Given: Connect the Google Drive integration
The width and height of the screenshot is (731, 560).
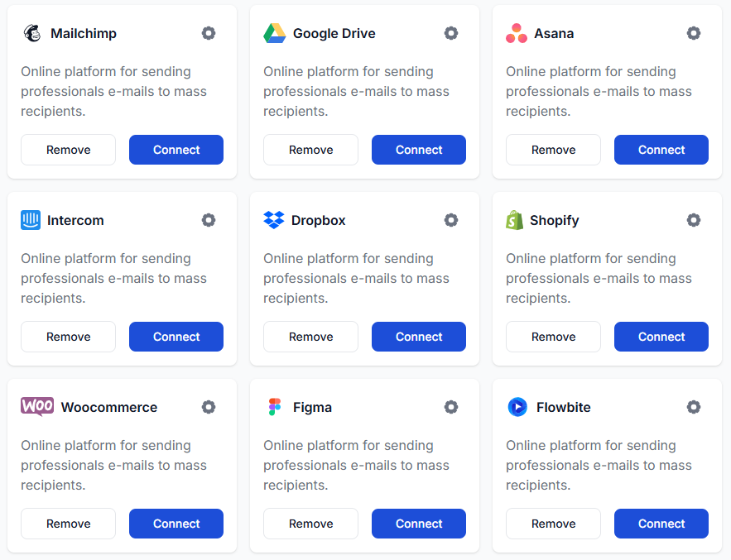Looking at the screenshot, I should [x=418, y=150].
